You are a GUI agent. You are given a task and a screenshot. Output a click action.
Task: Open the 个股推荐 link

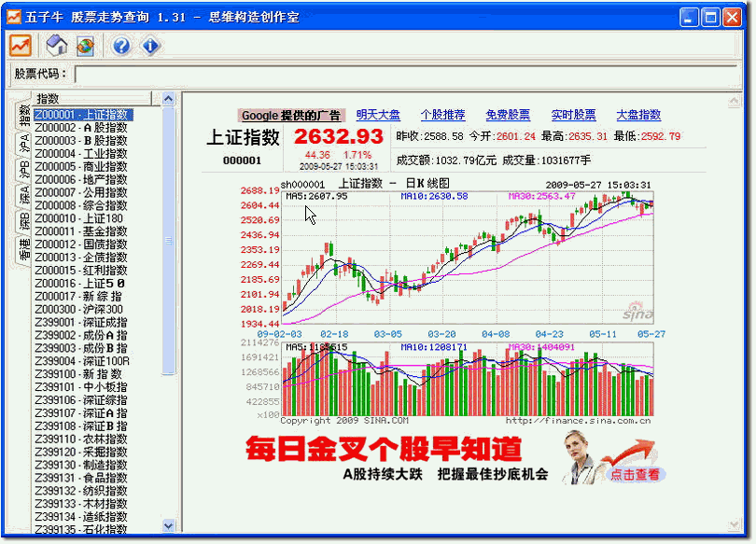[442, 115]
